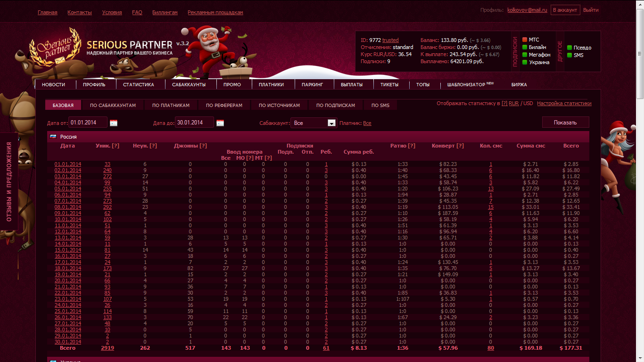Screen dimensions: 644x362
Task: Open Настройка статистики link
Action: [x=564, y=103]
